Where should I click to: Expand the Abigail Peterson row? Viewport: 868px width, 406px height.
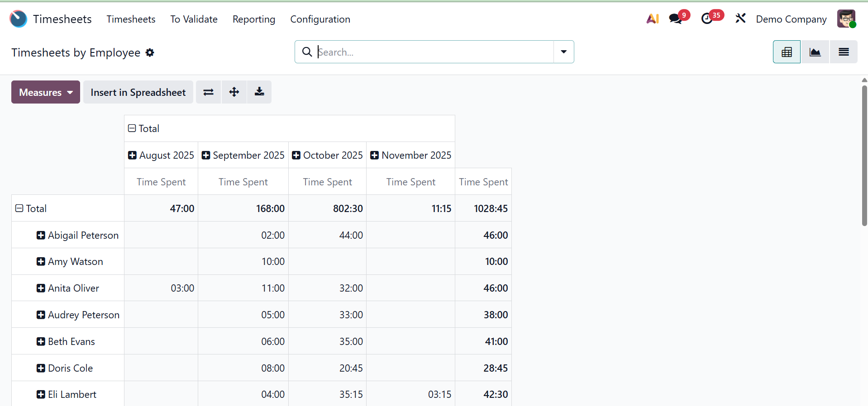pyautogui.click(x=41, y=235)
